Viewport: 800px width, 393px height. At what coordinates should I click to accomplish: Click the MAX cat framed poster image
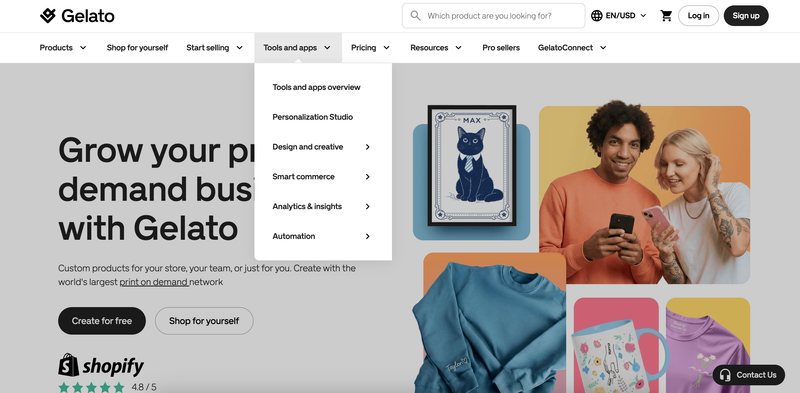[472, 165]
